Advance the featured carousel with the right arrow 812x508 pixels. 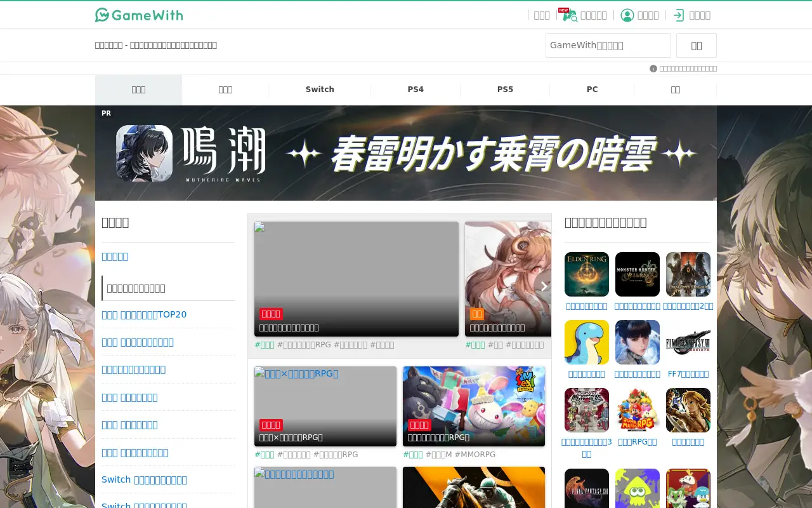tap(544, 286)
